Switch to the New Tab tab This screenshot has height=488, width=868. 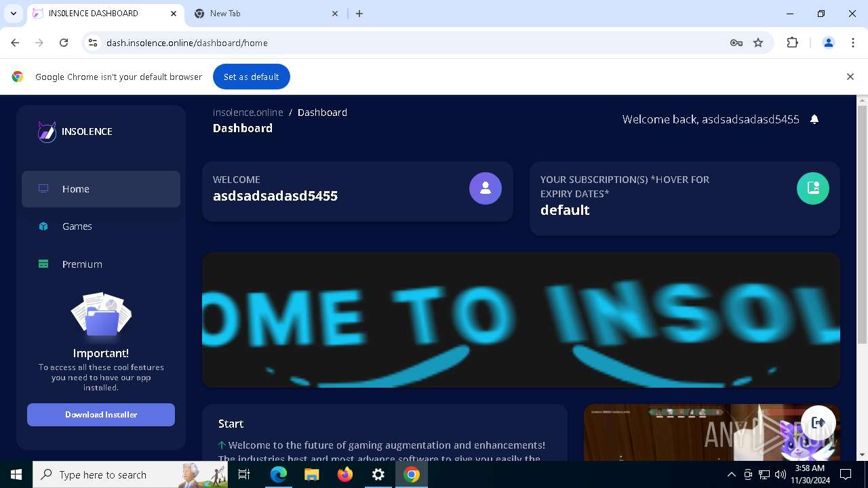point(264,14)
